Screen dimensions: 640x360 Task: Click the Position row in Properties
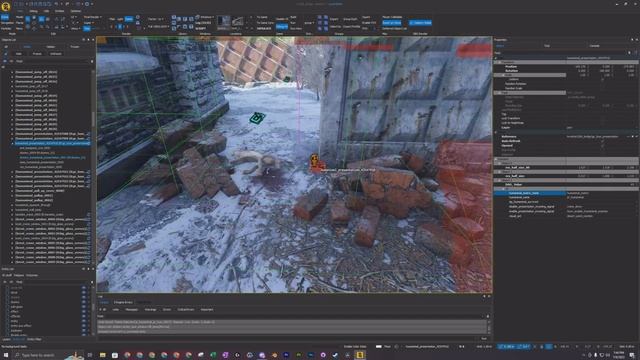[x=566, y=67]
